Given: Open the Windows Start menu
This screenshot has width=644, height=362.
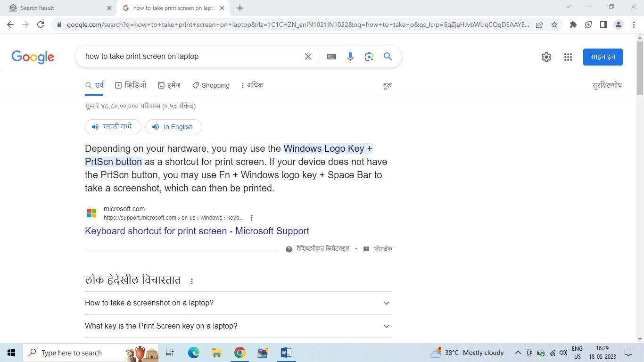Looking at the screenshot, I should click(x=11, y=353).
